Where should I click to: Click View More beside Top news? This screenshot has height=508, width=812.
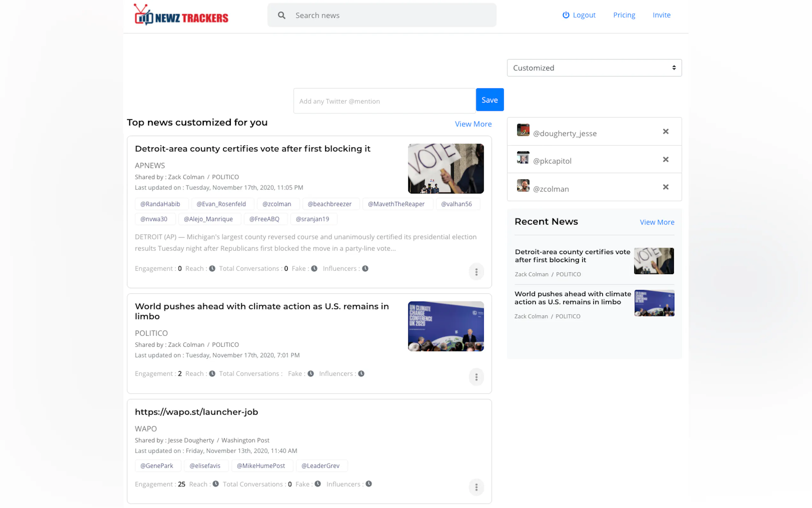[x=473, y=124]
